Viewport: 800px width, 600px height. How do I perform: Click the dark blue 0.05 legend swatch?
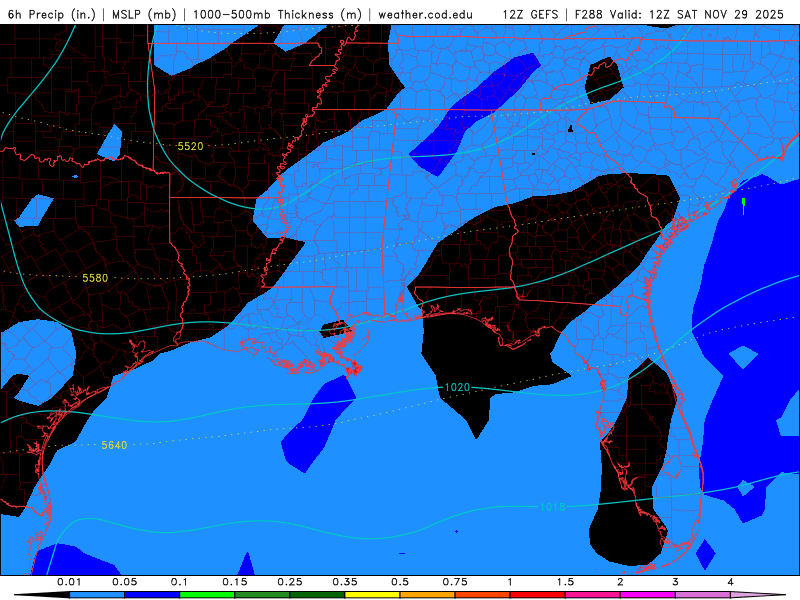152,595
